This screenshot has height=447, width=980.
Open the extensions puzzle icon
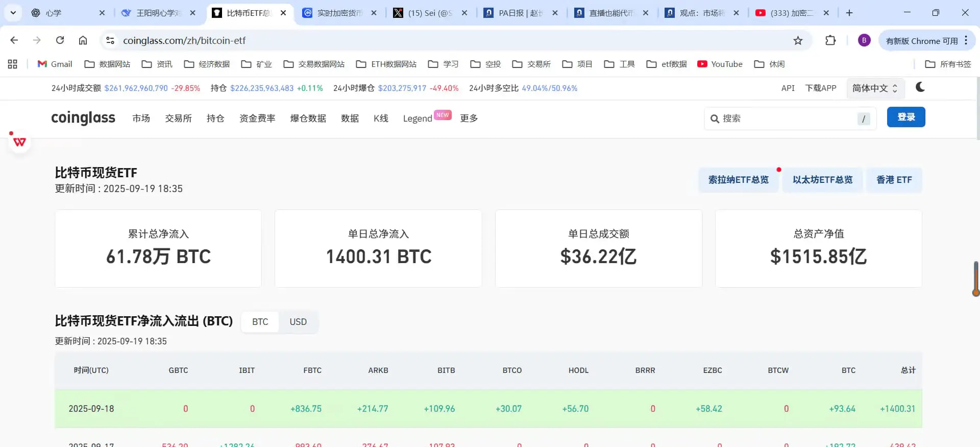830,40
